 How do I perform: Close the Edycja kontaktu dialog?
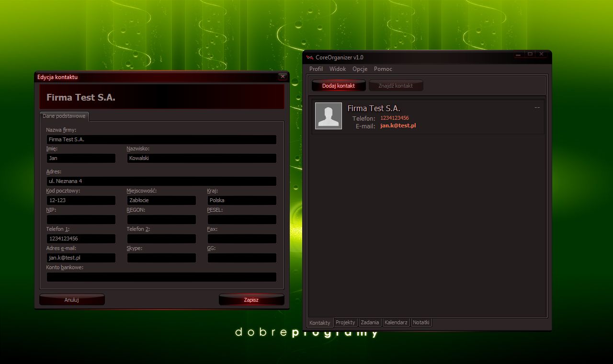point(283,77)
